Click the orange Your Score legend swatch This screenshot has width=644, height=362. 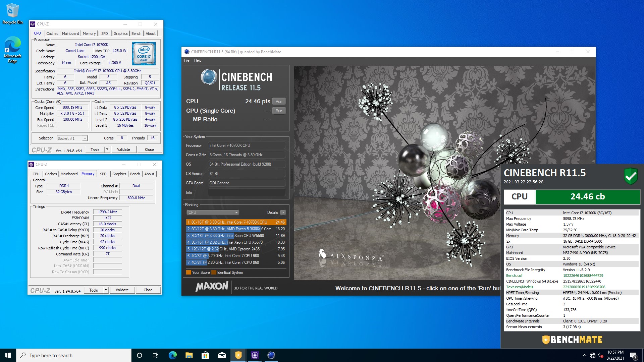point(189,273)
